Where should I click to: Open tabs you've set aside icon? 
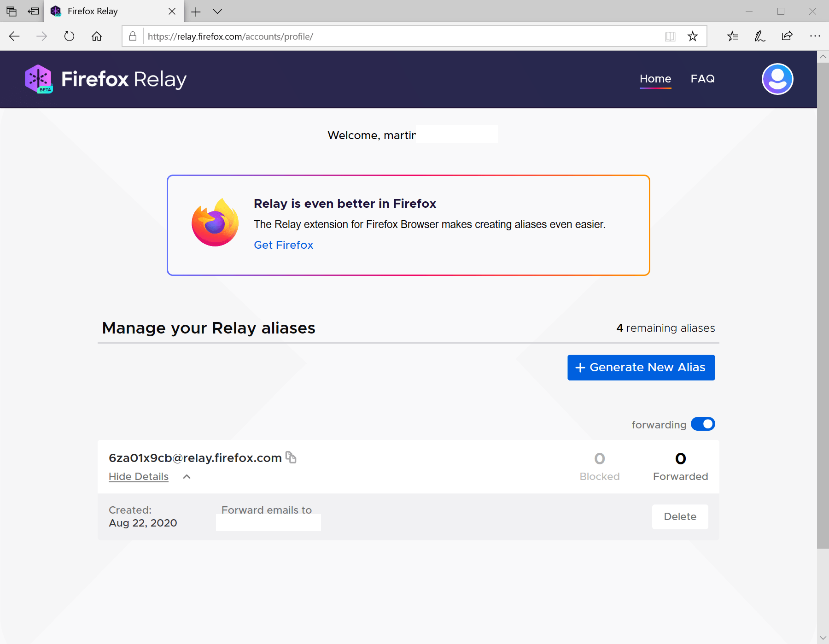[x=12, y=11]
